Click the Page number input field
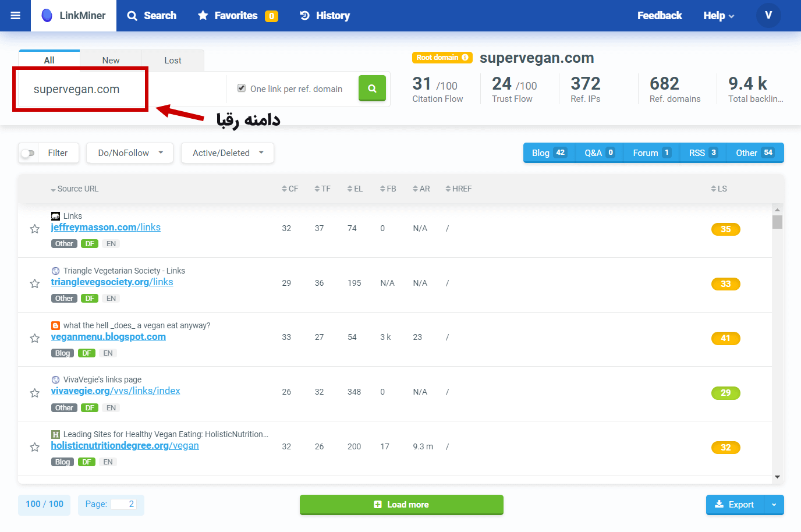This screenshot has height=532, width=801. pyautogui.click(x=123, y=504)
